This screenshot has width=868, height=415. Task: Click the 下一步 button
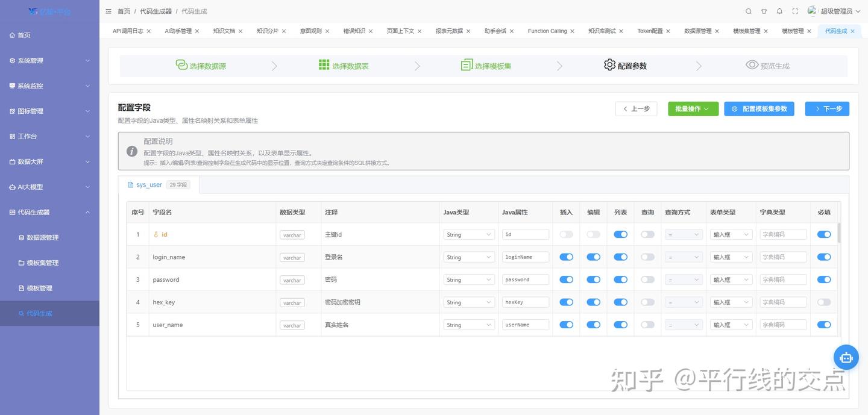pyautogui.click(x=827, y=109)
